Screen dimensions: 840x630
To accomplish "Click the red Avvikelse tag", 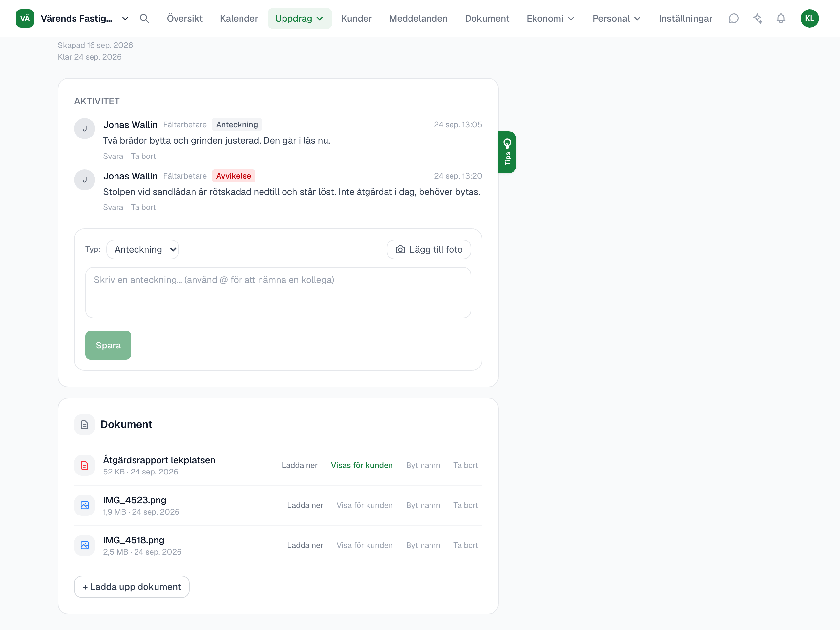I will [x=233, y=176].
